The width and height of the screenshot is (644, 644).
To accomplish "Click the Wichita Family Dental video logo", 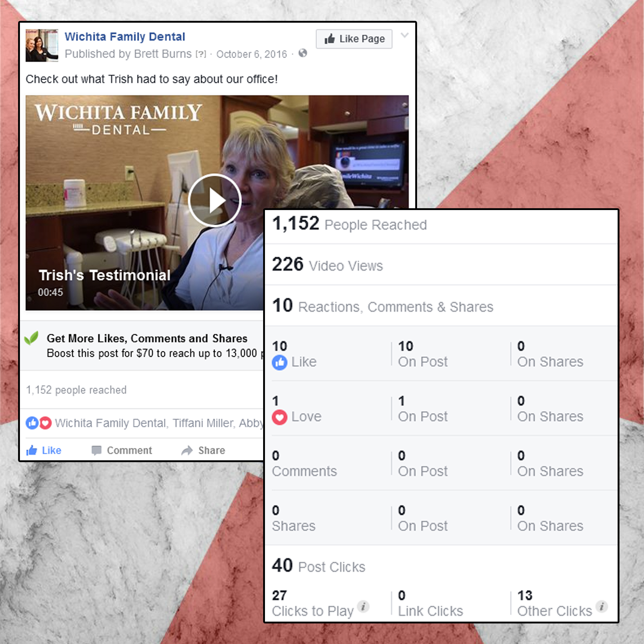I will [119, 119].
